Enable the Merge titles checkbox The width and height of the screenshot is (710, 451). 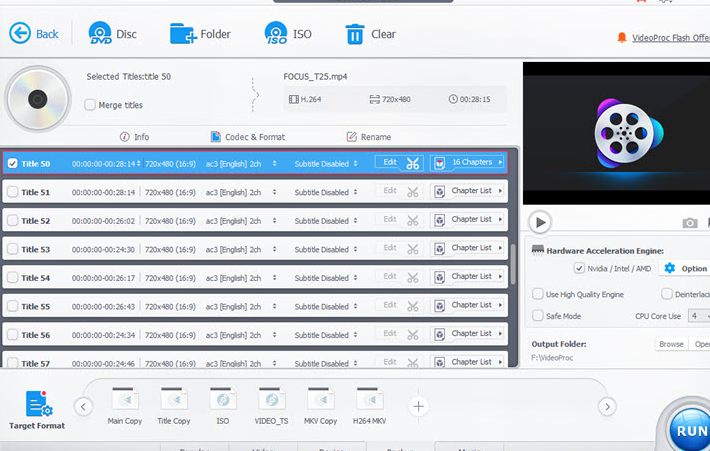[90, 105]
